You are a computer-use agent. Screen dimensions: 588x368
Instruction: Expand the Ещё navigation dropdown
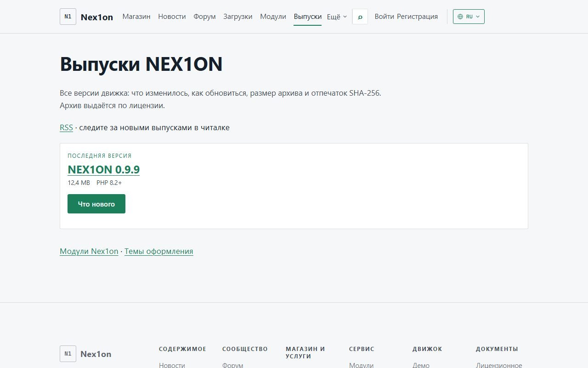337,17
